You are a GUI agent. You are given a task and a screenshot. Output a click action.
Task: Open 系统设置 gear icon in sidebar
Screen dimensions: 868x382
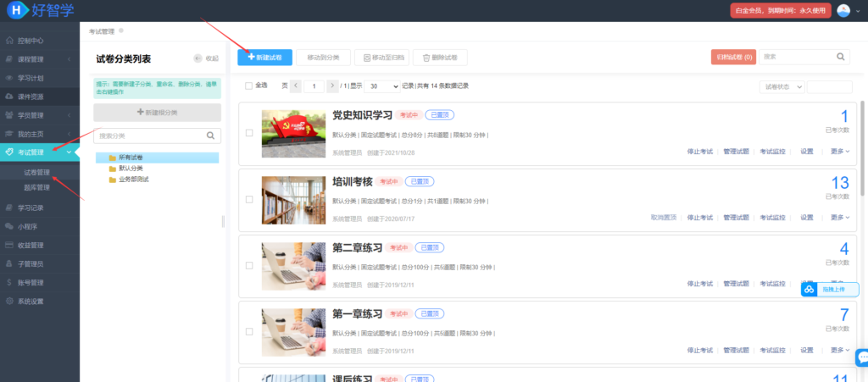[9, 302]
